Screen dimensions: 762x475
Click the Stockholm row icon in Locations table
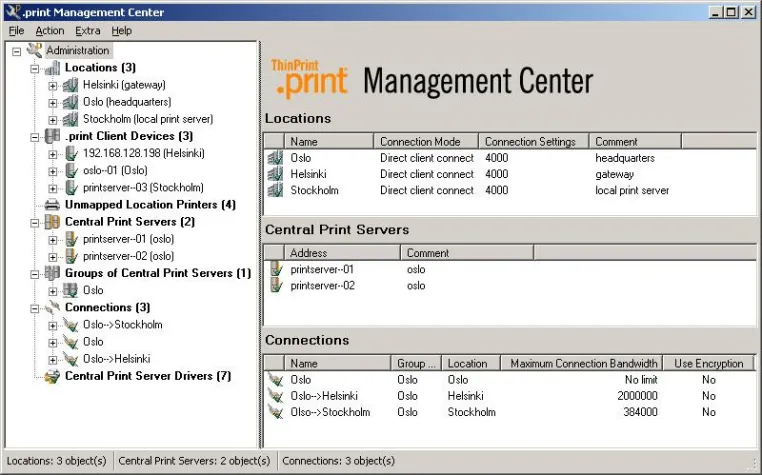[275, 190]
